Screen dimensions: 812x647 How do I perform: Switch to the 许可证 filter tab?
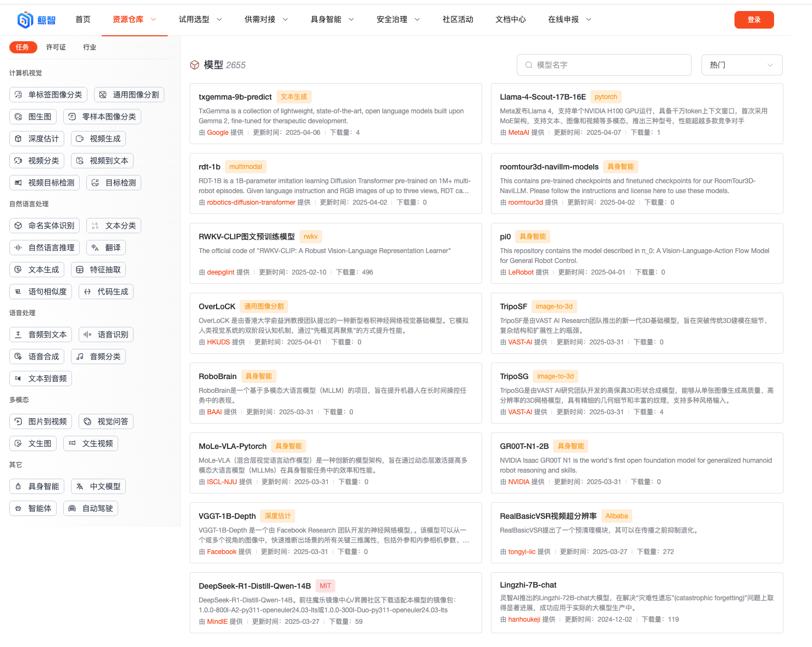(56, 47)
